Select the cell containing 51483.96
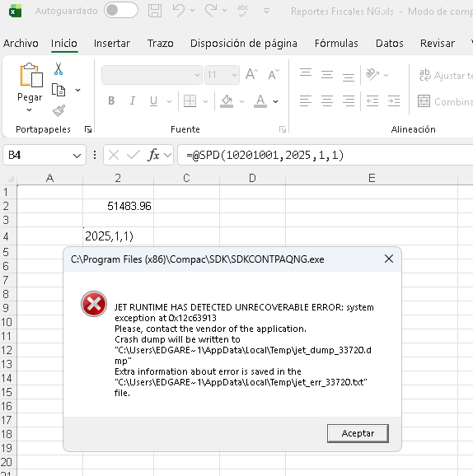The width and height of the screenshot is (473, 476). pyautogui.click(x=118, y=206)
